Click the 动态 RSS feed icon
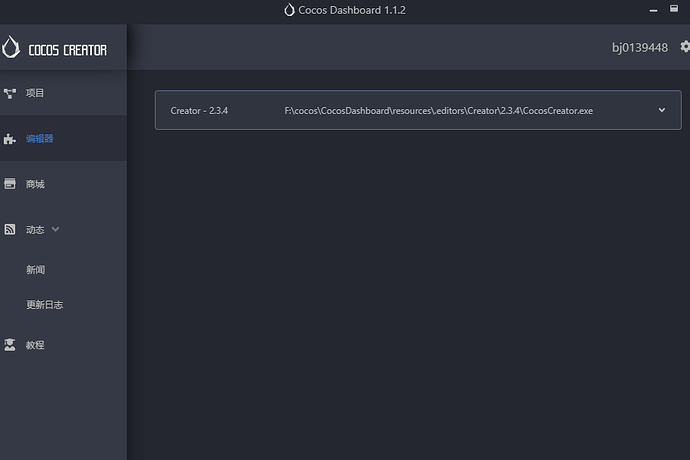The height and width of the screenshot is (460, 690). point(10,229)
